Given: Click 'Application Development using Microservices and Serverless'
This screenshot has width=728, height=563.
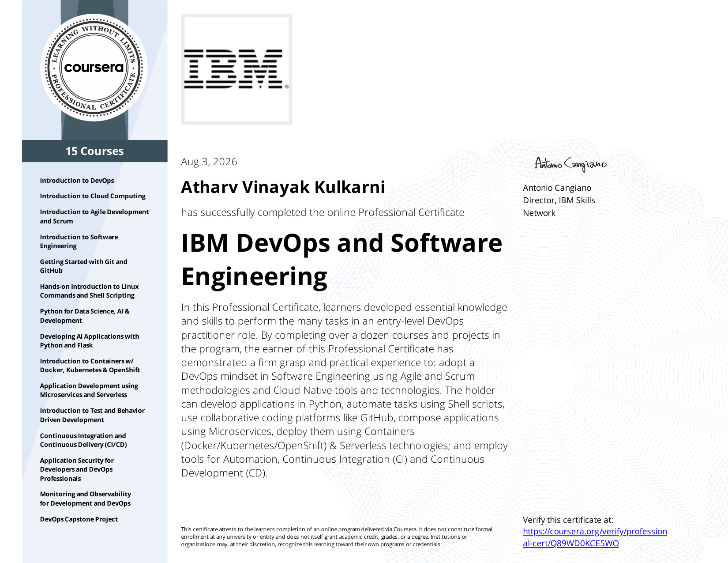Looking at the screenshot, I should [x=89, y=390].
